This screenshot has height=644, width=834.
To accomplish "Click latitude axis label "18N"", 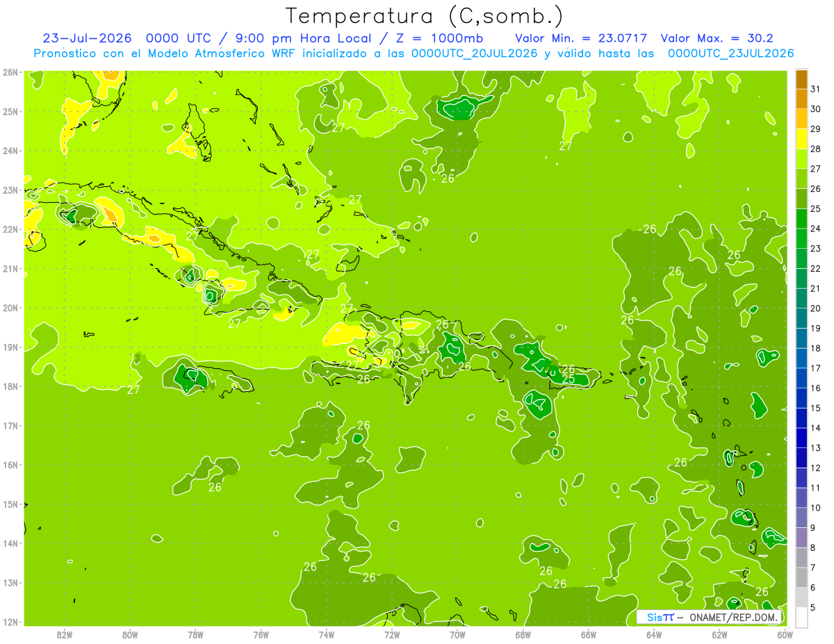I will 10,386.
